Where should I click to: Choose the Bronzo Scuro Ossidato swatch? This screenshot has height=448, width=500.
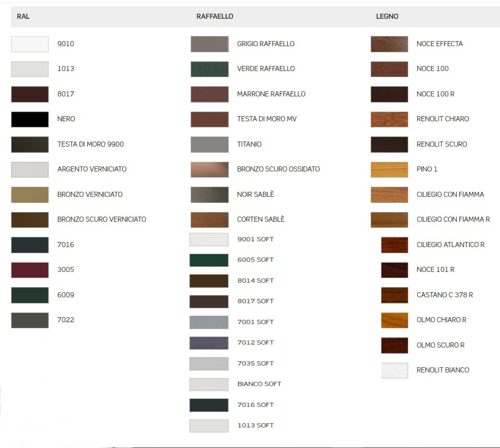[209, 169]
